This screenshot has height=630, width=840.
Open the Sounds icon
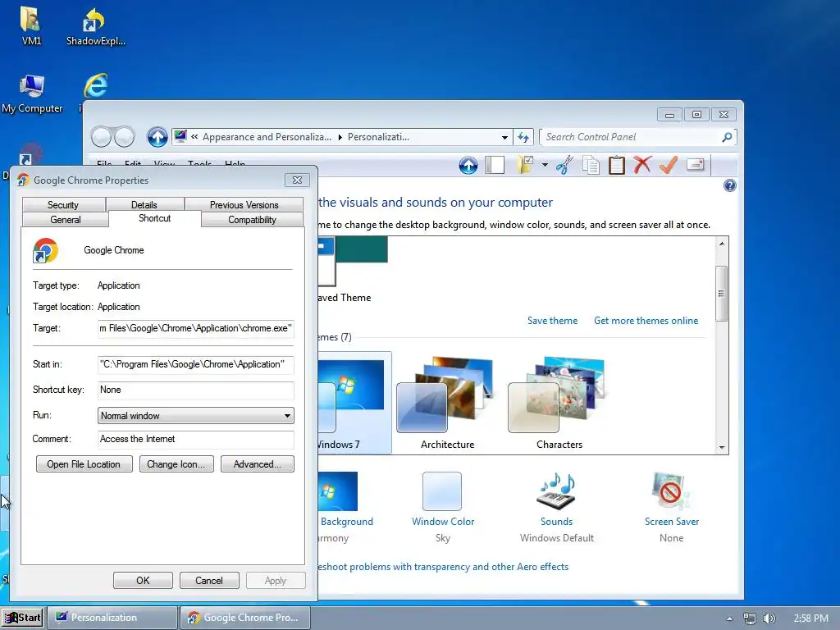click(x=556, y=491)
